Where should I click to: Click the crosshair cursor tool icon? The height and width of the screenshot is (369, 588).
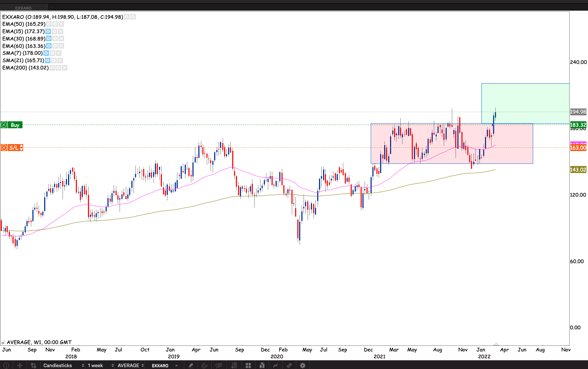pos(20,365)
